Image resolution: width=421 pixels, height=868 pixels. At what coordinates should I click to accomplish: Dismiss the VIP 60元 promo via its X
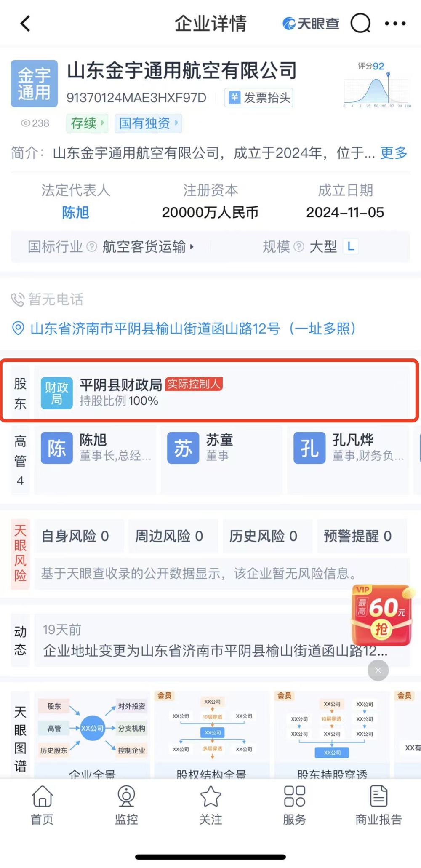(378, 670)
